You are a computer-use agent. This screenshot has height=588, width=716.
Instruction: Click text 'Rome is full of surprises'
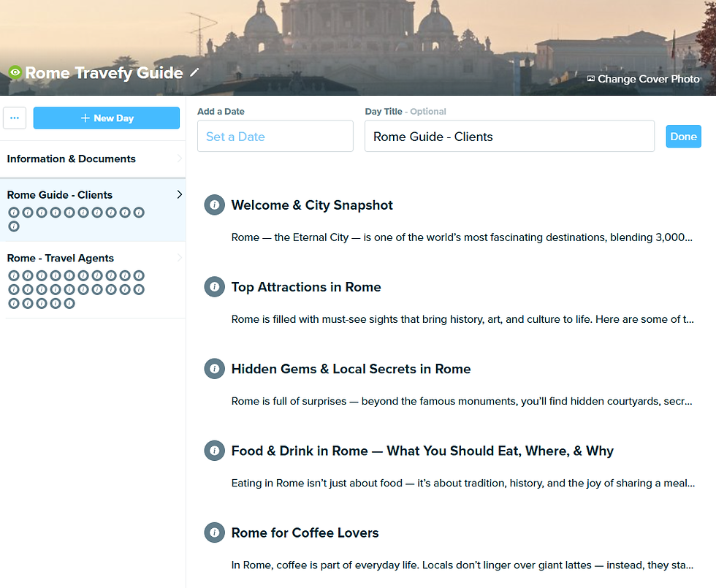(x=462, y=401)
